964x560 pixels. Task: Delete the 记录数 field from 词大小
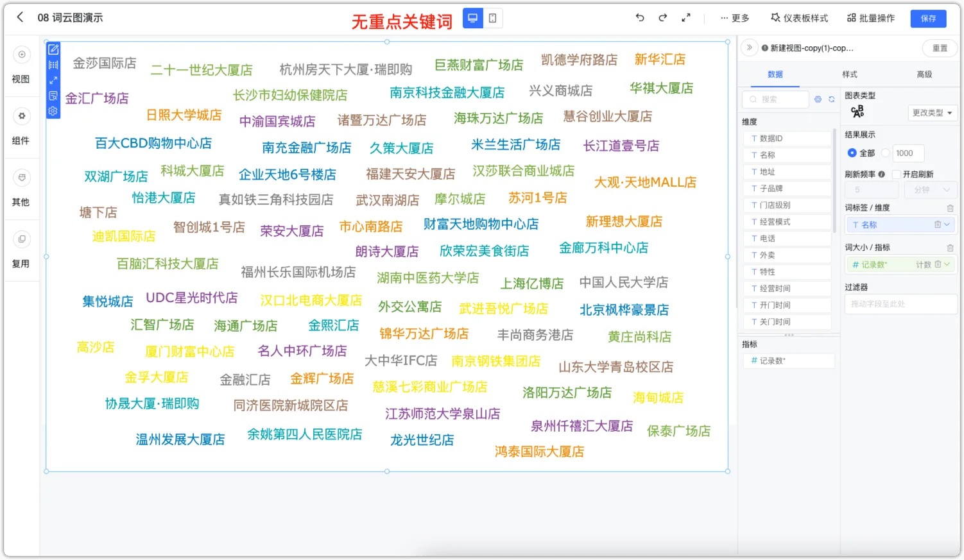click(x=937, y=264)
